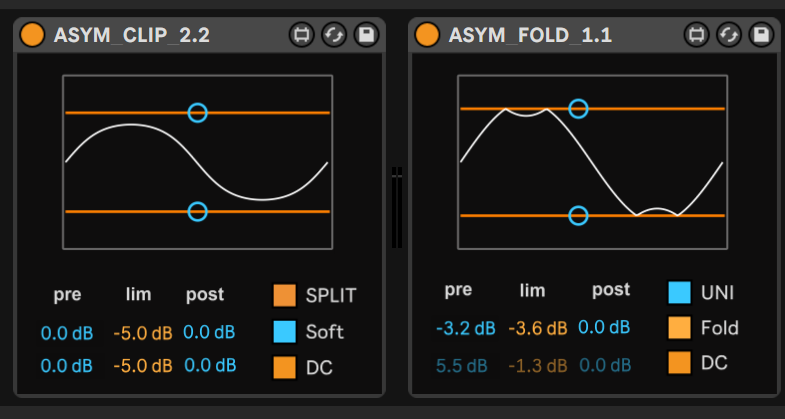Click ASYM_FOLD show/hide macro mapping icon
This screenshot has height=419, width=785.
pyautogui.click(x=696, y=35)
